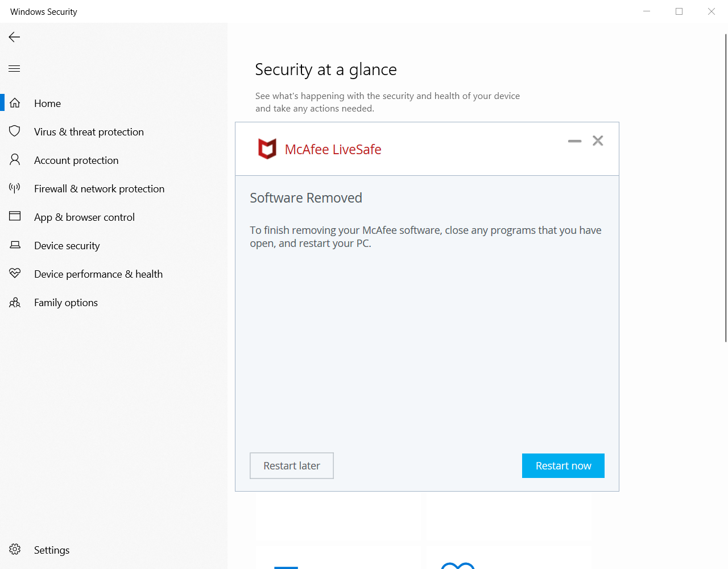Click the Firewall antenna icon
728x569 pixels.
15,188
